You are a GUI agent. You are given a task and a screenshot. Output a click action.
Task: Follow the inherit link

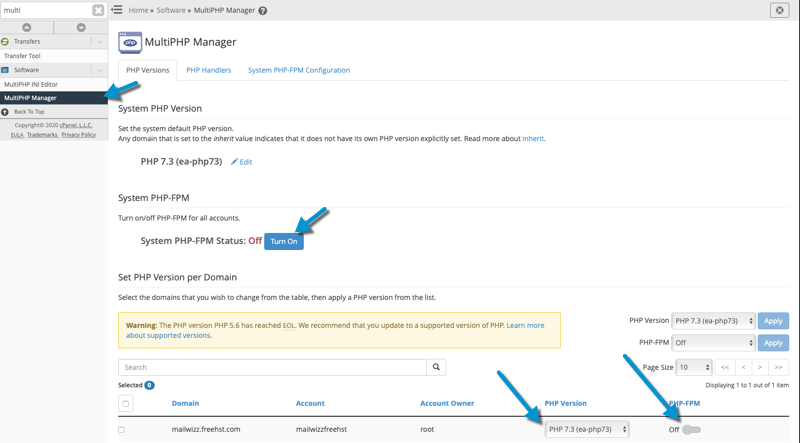533,138
